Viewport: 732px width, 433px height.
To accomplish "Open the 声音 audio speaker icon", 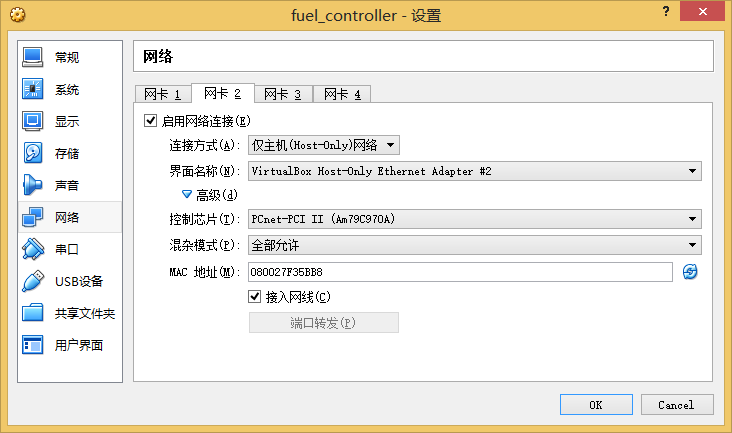I will [x=33, y=185].
